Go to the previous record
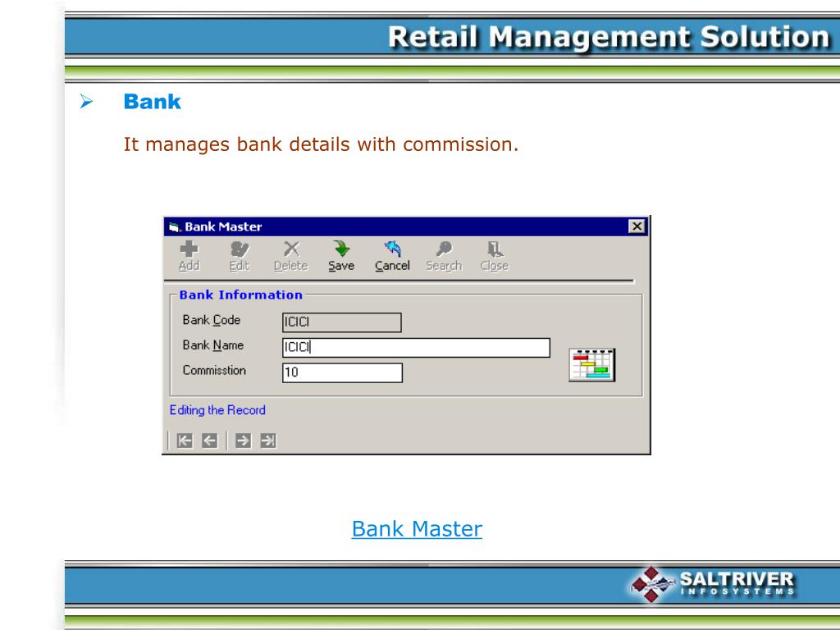The image size is (840, 630). click(210, 441)
